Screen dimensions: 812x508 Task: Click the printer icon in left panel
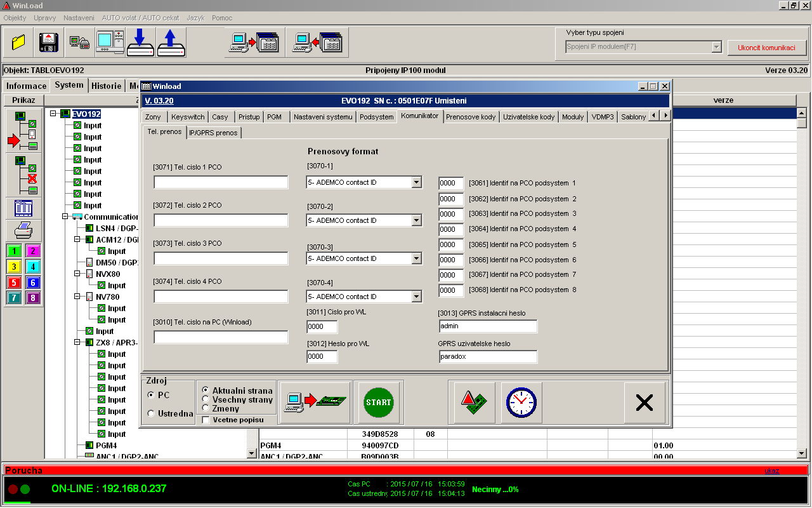23,229
